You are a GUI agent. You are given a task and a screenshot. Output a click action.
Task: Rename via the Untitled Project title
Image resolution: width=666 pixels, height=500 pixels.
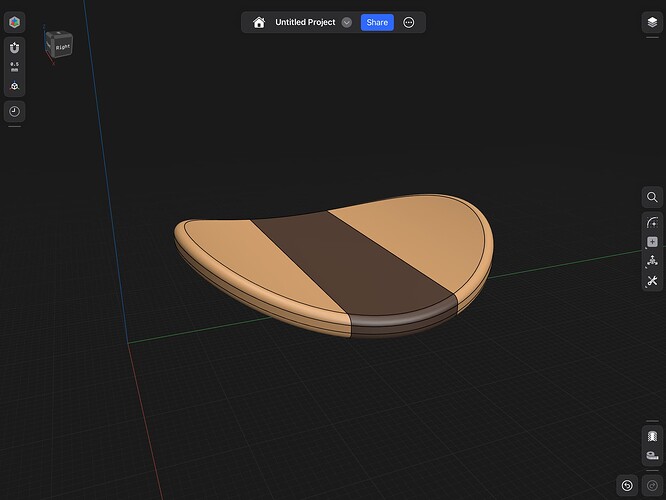[x=305, y=22]
